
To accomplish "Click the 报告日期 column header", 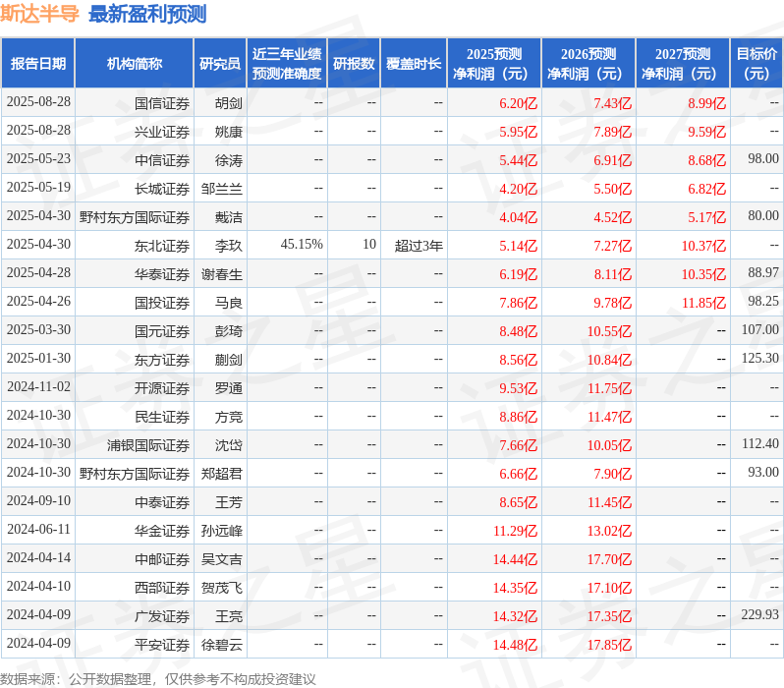I will tap(38, 63).
